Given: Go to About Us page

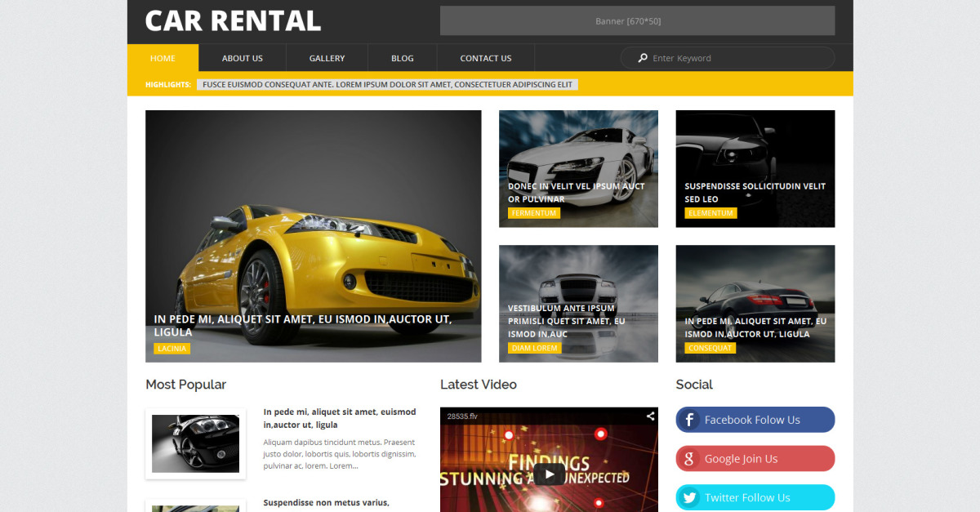Looking at the screenshot, I should [x=242, y=58].
